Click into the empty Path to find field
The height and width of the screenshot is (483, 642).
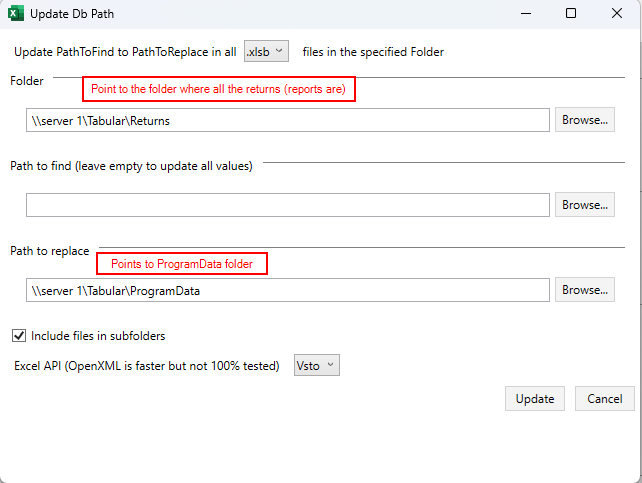(288, 205)
